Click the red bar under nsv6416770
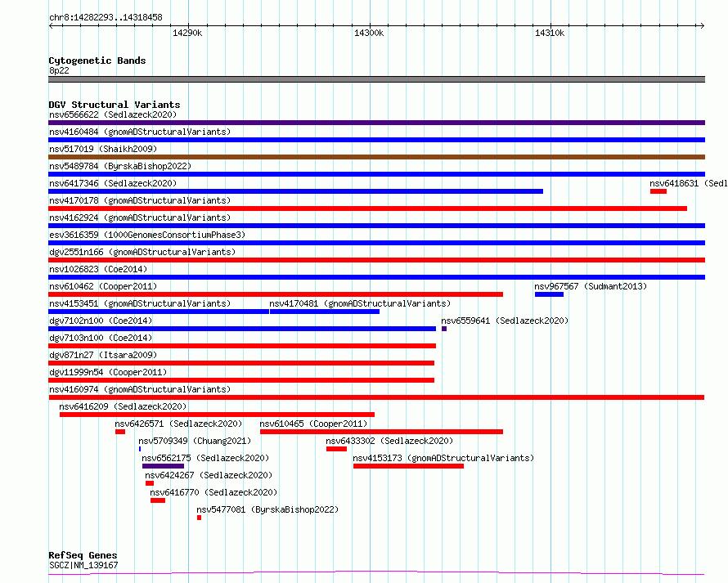The image size is (728, 583). coord(158,500)
